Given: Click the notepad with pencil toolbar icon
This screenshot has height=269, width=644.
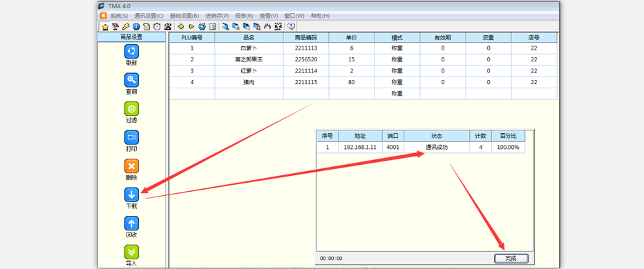Looking at the screenshot, I should (146, 27).
